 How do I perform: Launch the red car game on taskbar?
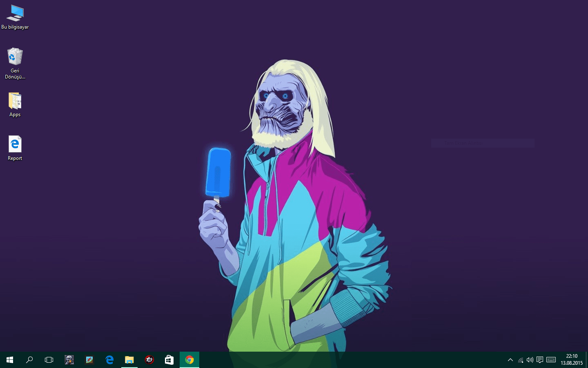click(x=89, y=360)
